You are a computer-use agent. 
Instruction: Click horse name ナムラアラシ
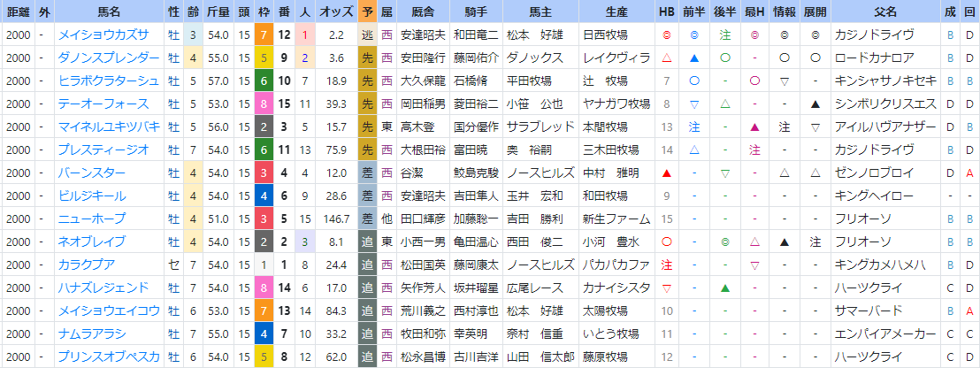(x=92, y=333)
